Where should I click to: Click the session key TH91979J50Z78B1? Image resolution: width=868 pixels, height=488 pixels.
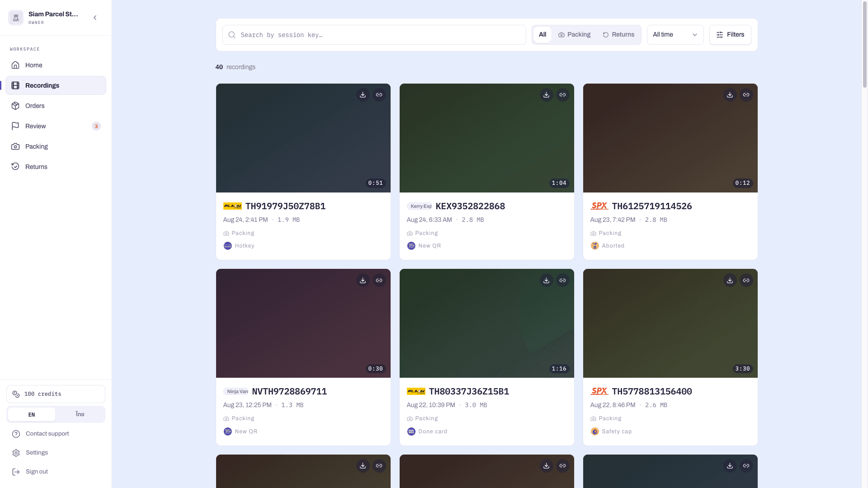click(285, 206)
